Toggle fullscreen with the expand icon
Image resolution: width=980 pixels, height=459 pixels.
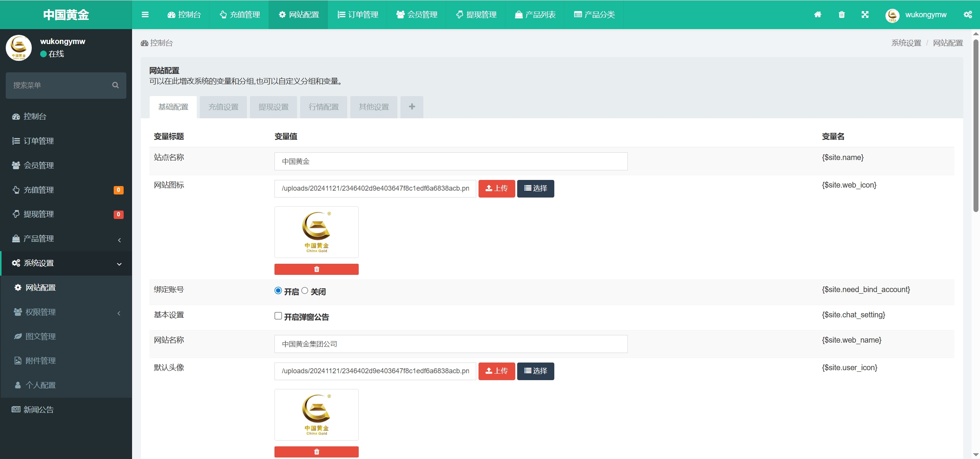[x=865, y=15]
